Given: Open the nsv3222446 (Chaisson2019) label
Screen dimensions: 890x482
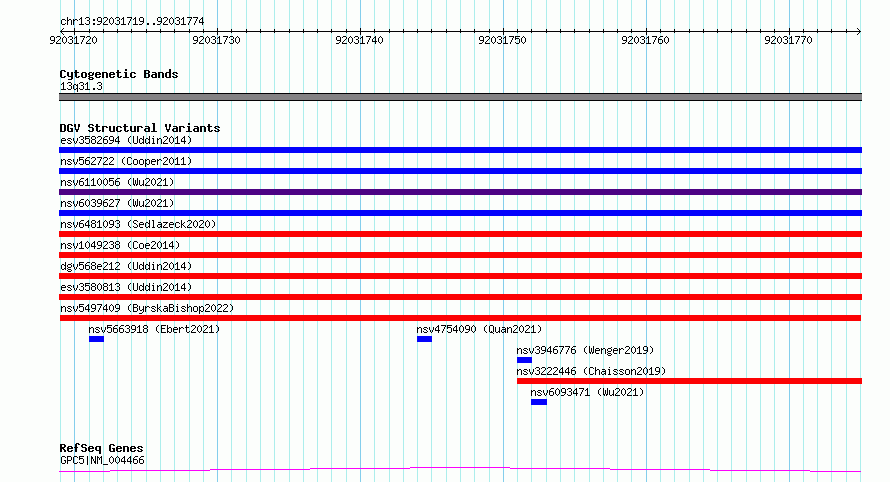Looking at the screenshot, I should click(591, 371).
